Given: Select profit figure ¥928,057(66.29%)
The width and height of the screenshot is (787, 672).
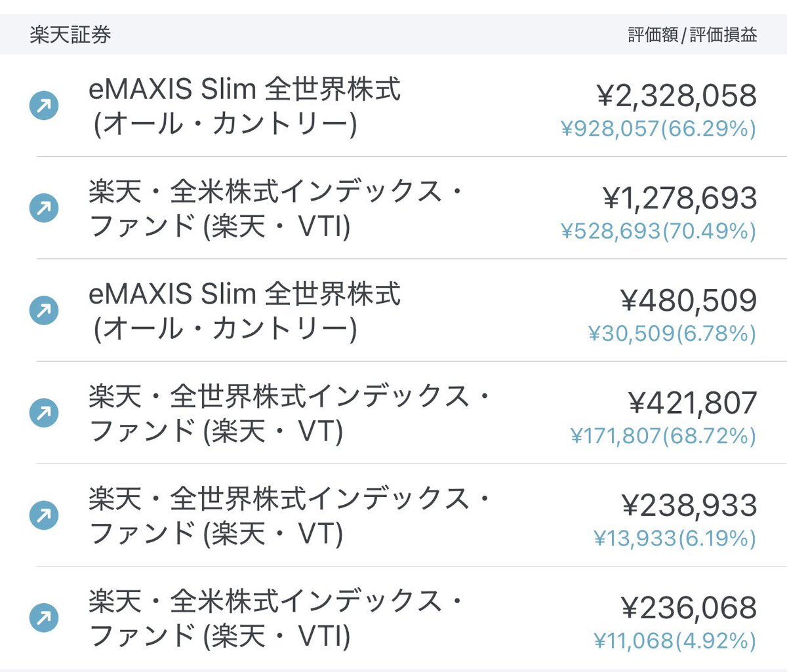Looking at the screenshot, I should coord(658,128).
